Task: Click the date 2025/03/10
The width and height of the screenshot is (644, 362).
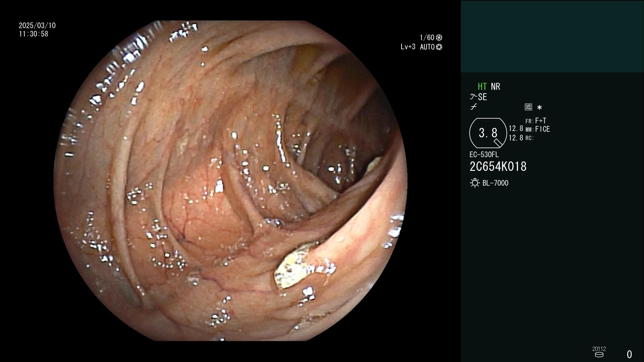Action: click(x=37, y=25)
